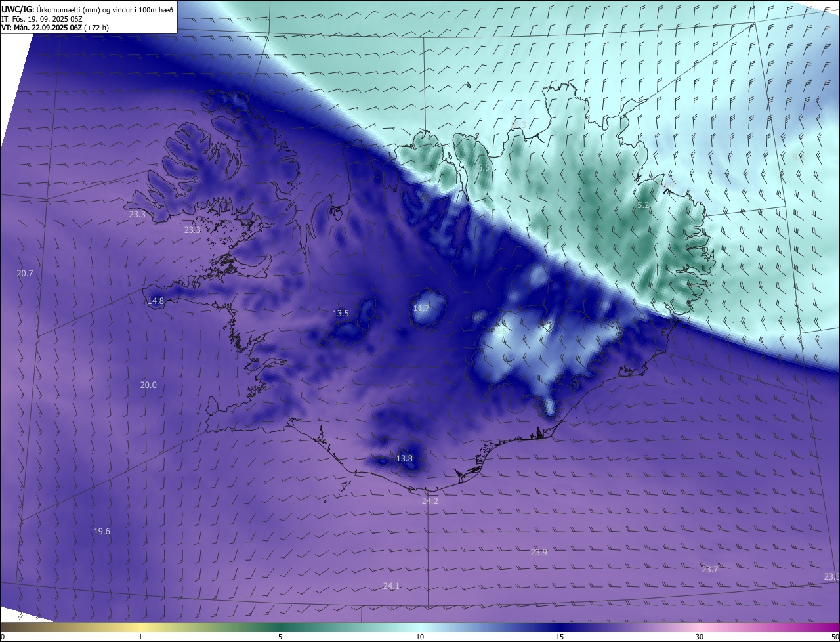Click the colour scale tick label 10
Viewport: 840px width, 642px height.
(420, 637)
